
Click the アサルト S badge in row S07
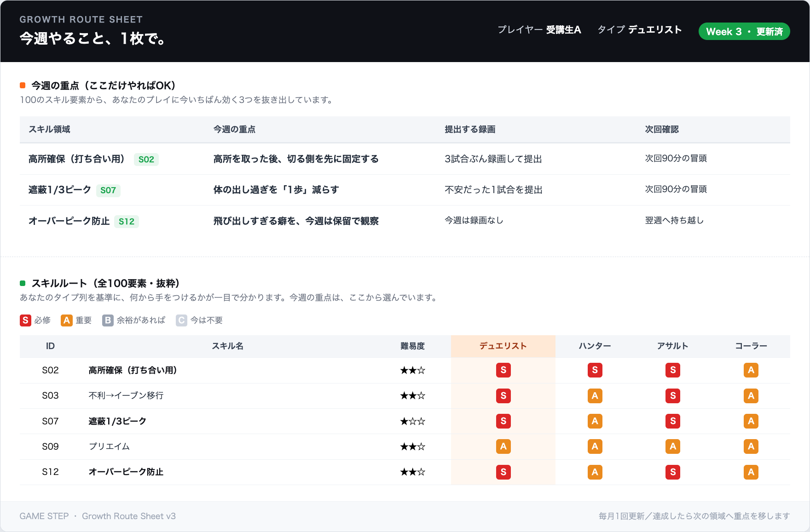pos(673,421)
